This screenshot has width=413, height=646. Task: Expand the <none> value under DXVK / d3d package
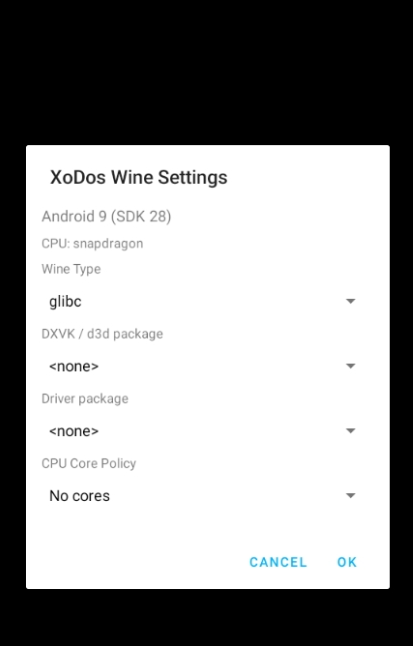pos(202,366)
